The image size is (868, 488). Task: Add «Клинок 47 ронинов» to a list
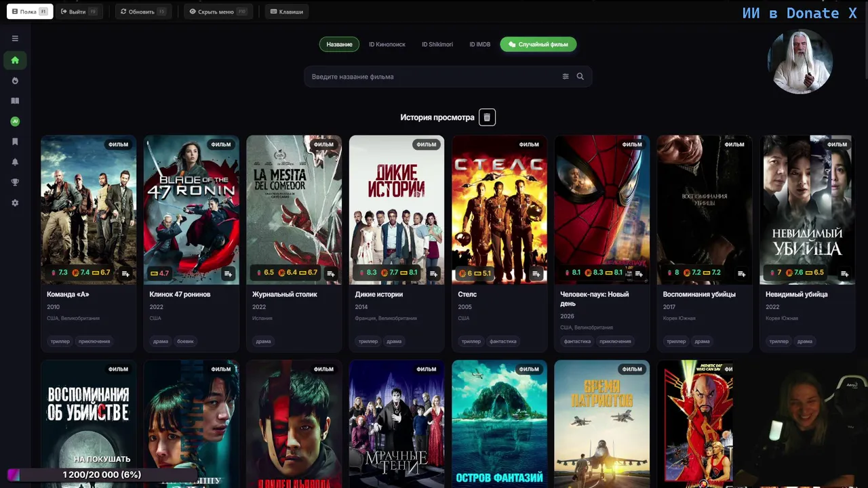(x=228, y=274)
